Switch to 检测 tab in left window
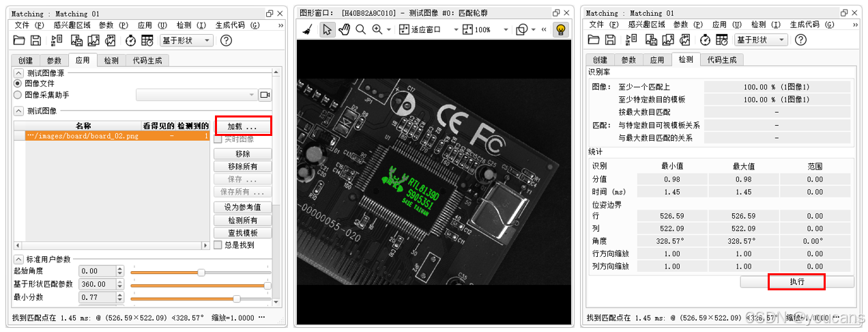868x332 pixels. [x=111, y=60]
